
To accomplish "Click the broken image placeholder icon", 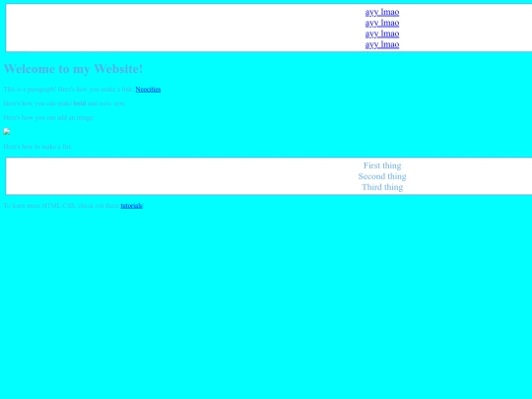I will [x=7, y=132].
